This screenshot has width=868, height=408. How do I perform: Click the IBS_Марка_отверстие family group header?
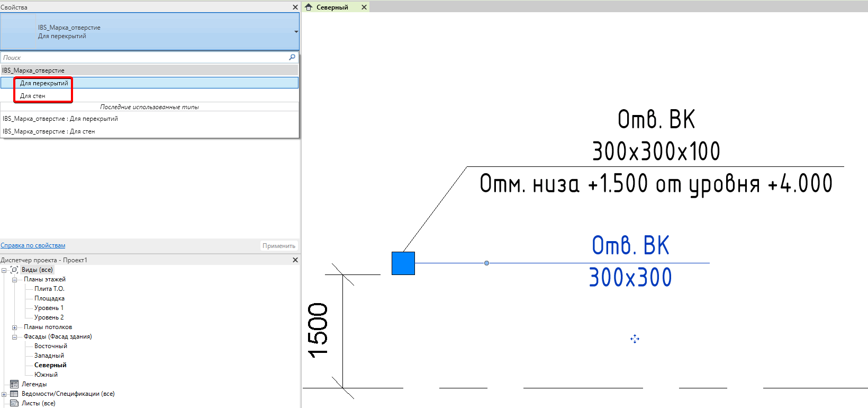click(149, 70)
